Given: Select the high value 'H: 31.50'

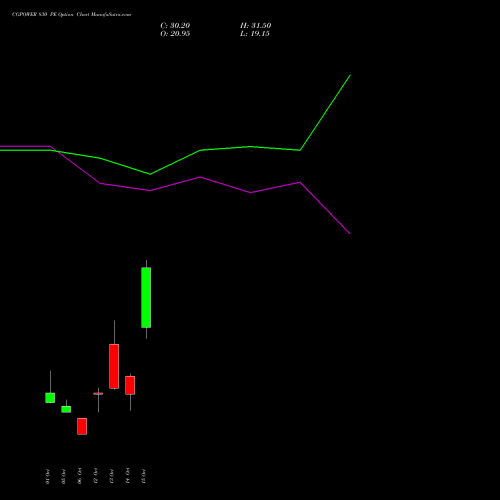Looking at the screenshot, I should pos(256,26).
